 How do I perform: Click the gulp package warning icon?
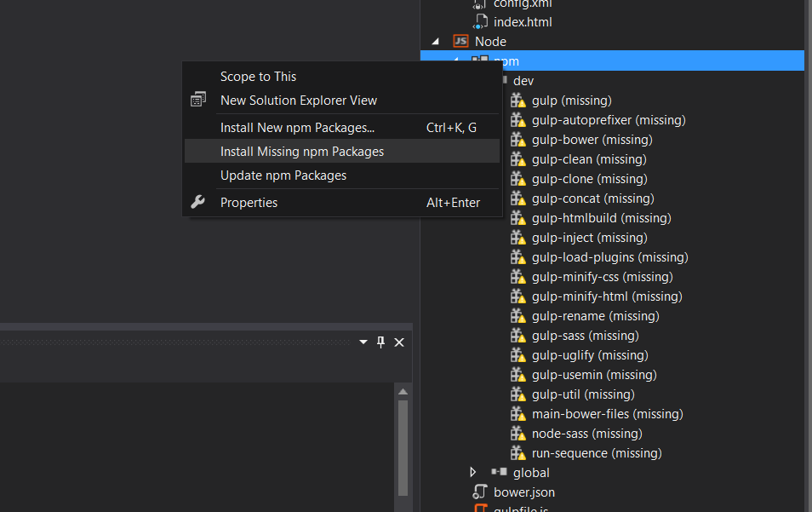[x=518, y=101]
